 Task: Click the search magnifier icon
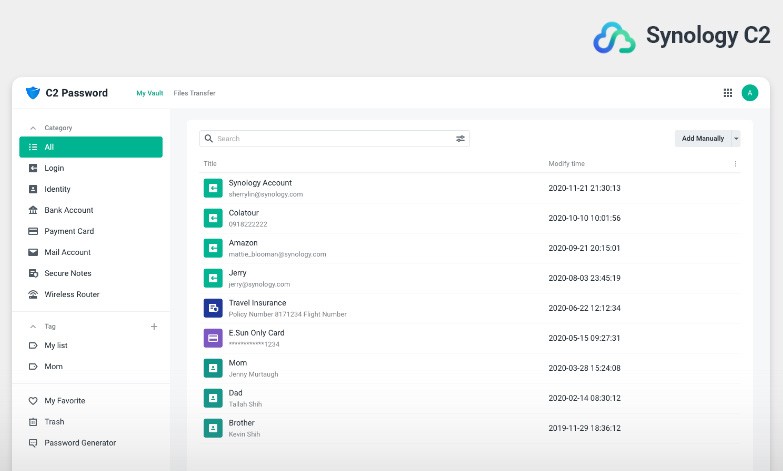click(209, 138)
